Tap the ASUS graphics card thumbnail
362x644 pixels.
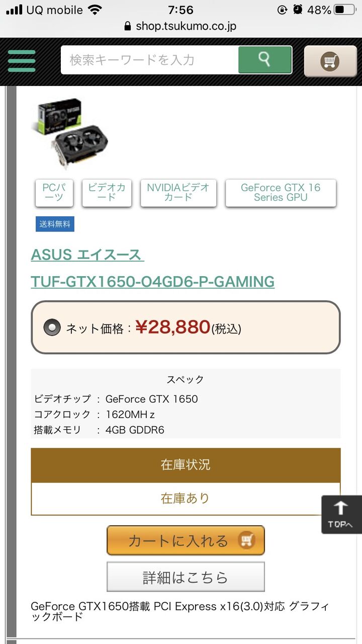point(70,132)
